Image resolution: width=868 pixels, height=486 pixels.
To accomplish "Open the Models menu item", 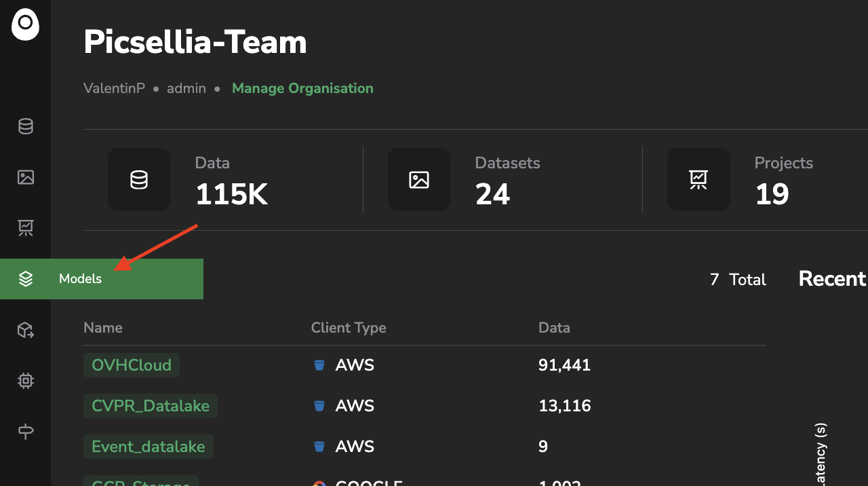I will point(102,279).
